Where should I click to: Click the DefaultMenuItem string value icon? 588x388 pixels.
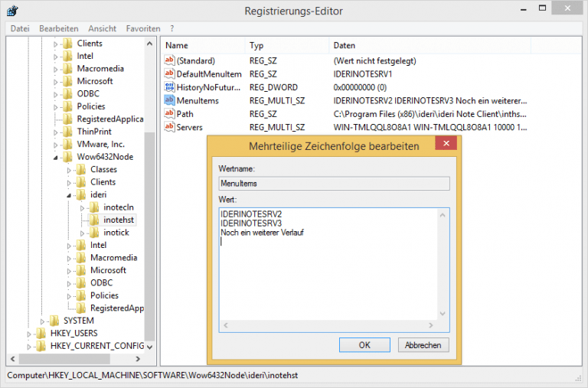pos(169,73)
